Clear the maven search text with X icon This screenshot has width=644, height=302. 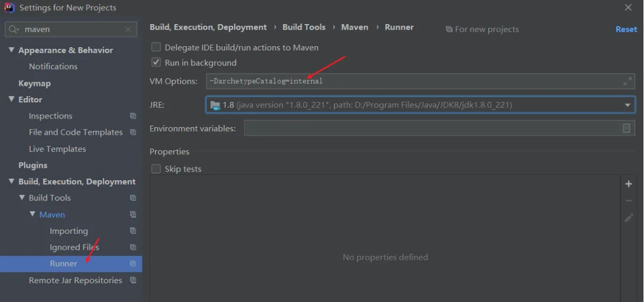coord(128,30)
